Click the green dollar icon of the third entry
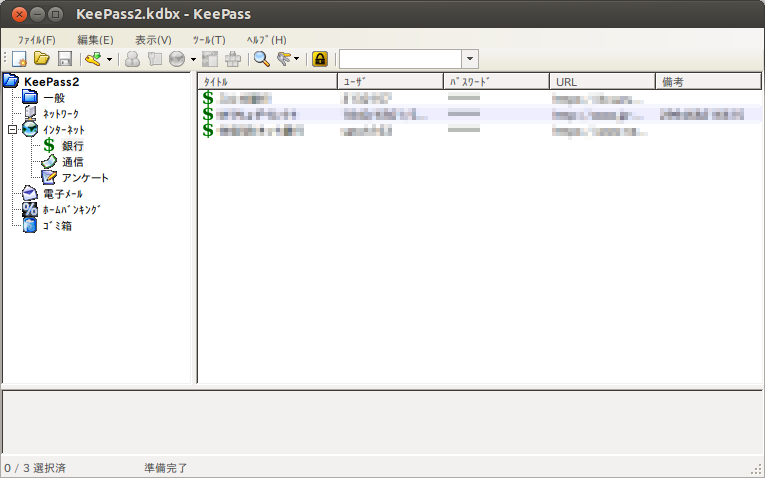 coord(208,130)
